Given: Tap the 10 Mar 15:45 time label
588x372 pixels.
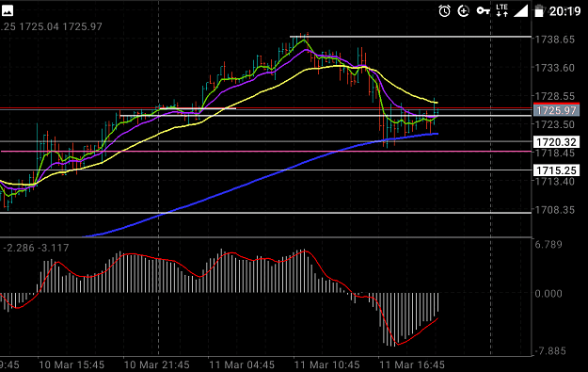Looking at the screenshot, I should 72,364.
